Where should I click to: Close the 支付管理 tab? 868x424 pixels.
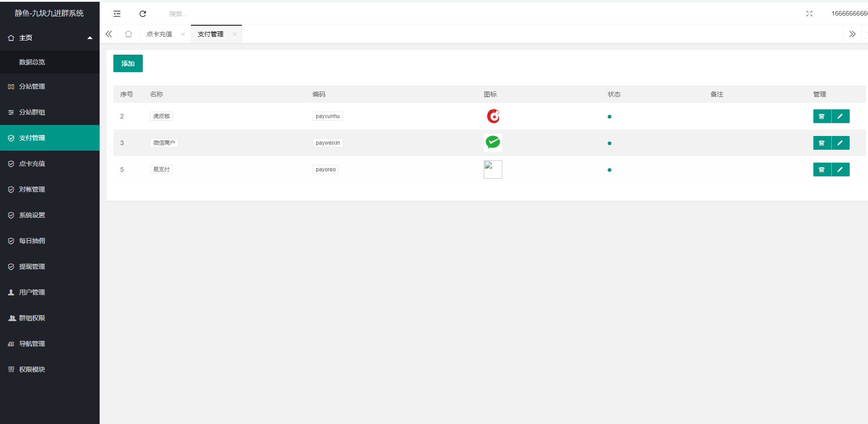pos(235,34)
